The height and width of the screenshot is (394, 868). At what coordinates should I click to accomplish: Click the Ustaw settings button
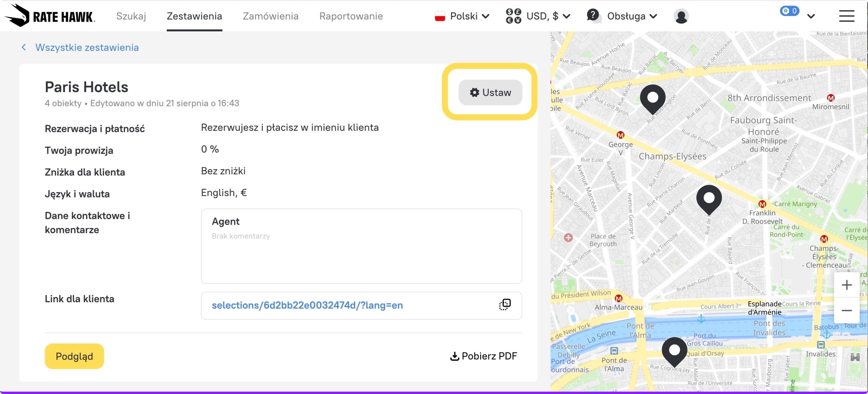coord(490,92)
